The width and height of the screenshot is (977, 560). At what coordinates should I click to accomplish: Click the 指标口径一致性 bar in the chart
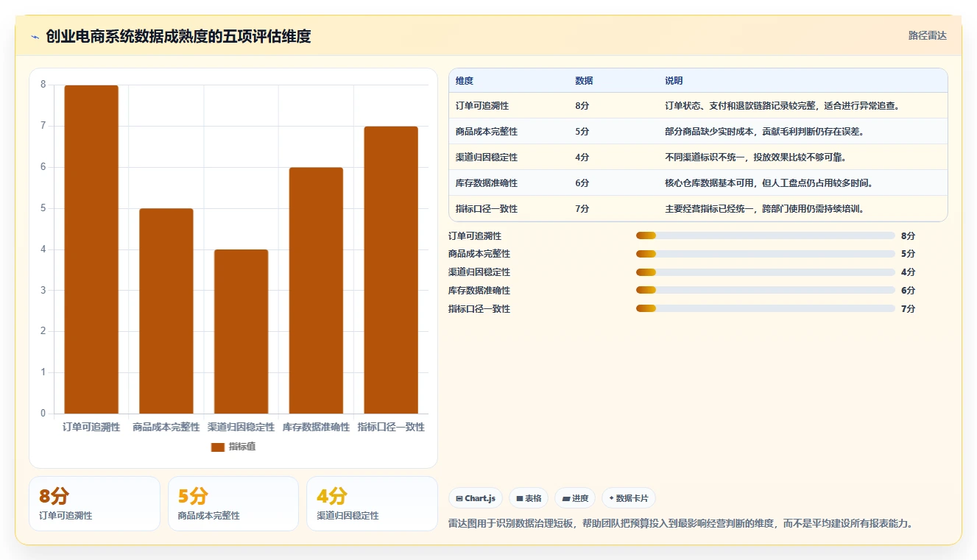point(391,270)
